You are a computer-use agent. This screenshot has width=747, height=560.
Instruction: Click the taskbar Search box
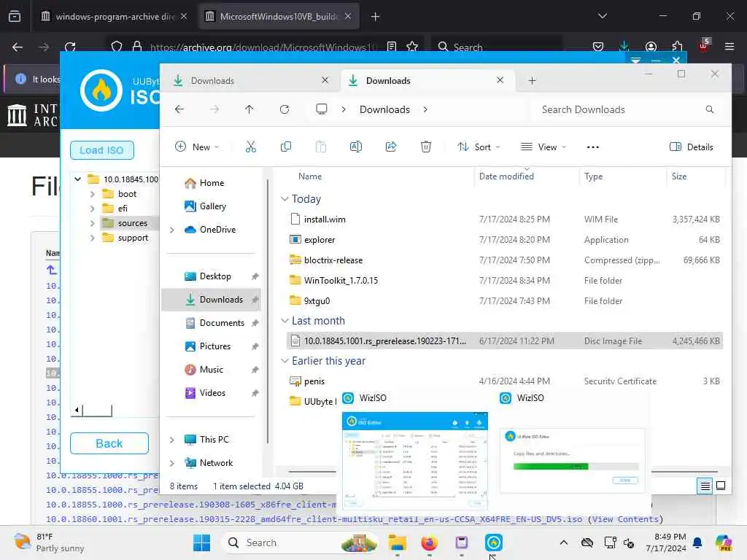[301, 542]
